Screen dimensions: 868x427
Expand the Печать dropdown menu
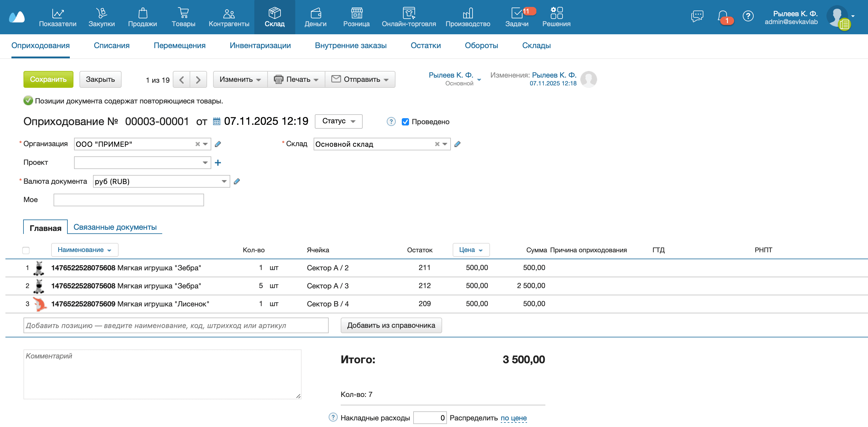pyautogui.click(x=296, y=79)
